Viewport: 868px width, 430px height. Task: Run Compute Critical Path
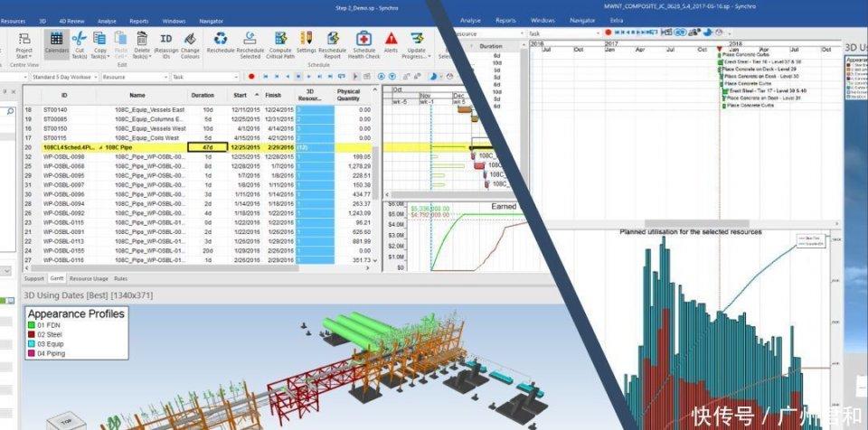tap(280, 39)
